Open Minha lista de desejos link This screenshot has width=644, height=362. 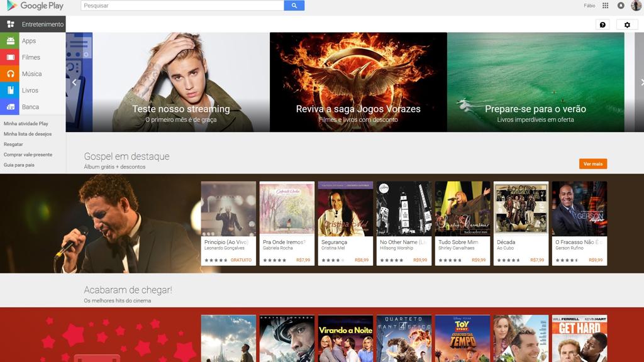(28, 134)
